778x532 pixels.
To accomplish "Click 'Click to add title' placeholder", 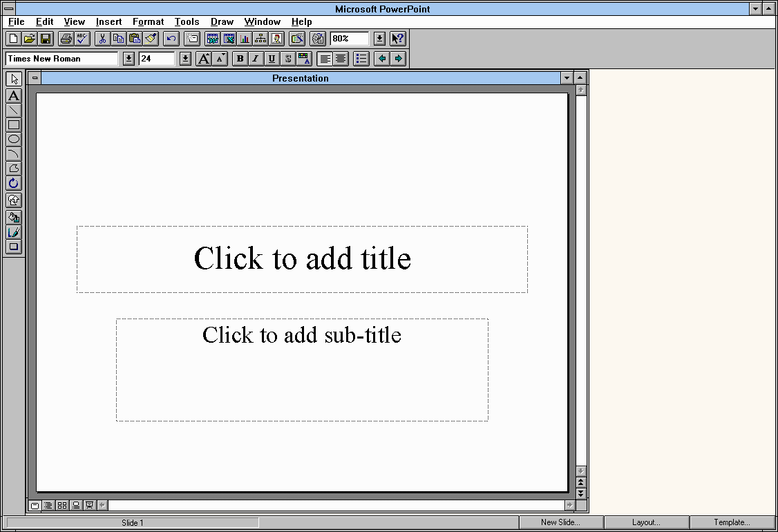I will tap(302, 258).
